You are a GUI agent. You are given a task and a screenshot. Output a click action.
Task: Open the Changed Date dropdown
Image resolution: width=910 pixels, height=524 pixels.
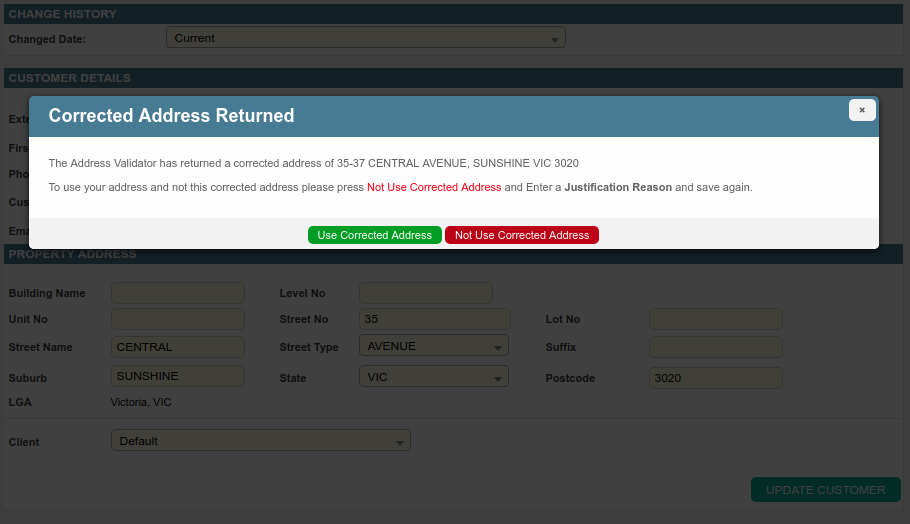(x=365, y=38)
